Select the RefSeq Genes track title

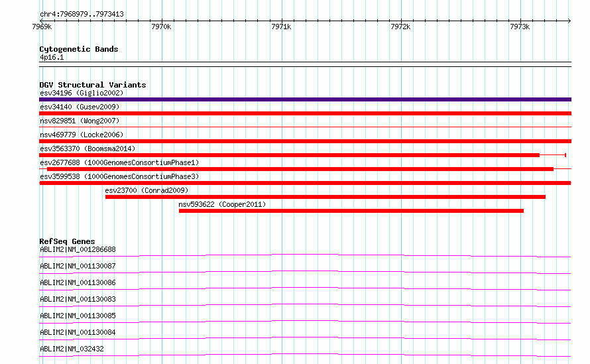[x=67, y=241]
